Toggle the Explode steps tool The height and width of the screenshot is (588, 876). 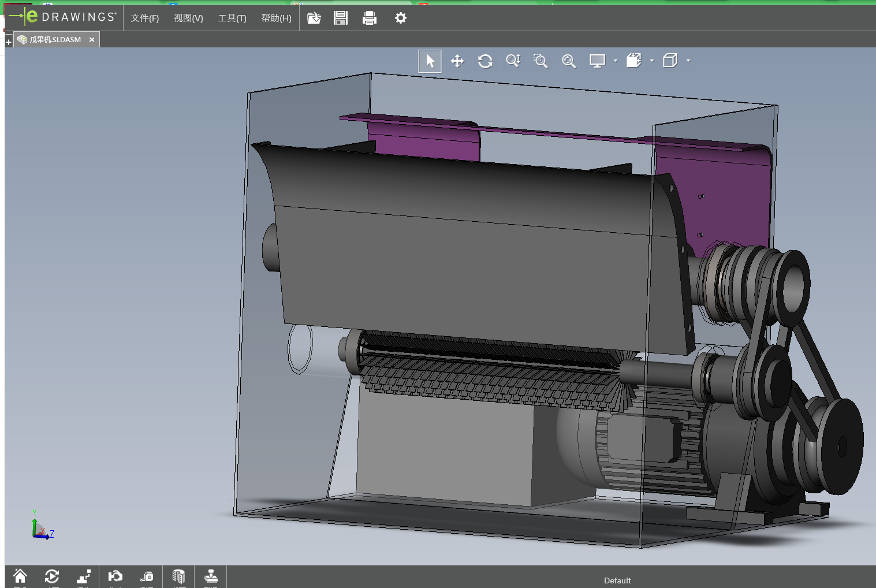pyautogui.click(x=84, y=576)
